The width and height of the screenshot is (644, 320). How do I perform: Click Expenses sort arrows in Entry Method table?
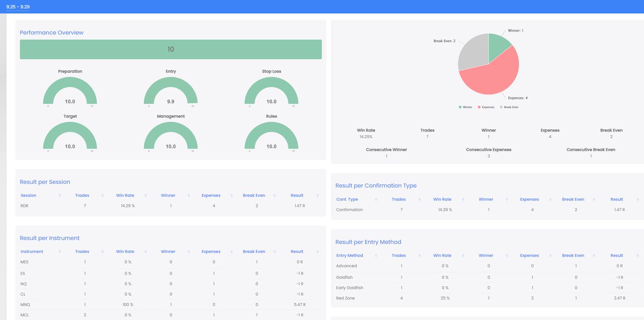[x=550, y=256]
